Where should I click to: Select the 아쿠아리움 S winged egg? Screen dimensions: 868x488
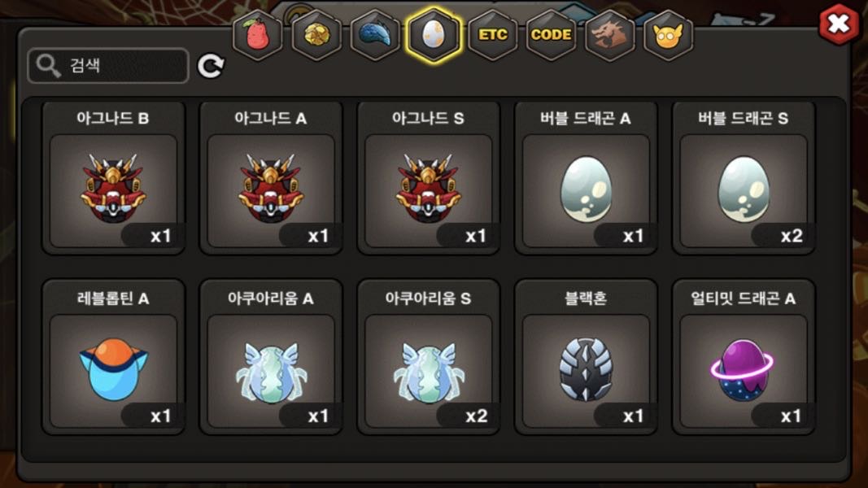pos(429,357)
